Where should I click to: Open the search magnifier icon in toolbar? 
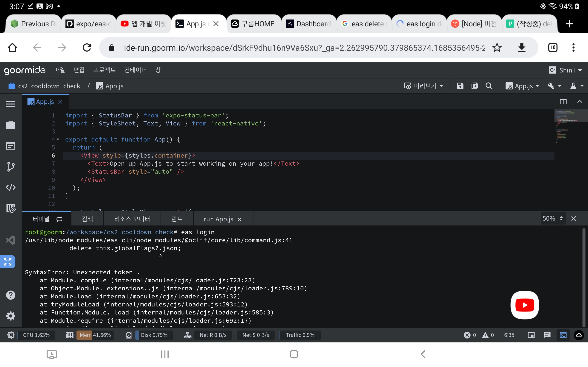click(x=489, y=86)
